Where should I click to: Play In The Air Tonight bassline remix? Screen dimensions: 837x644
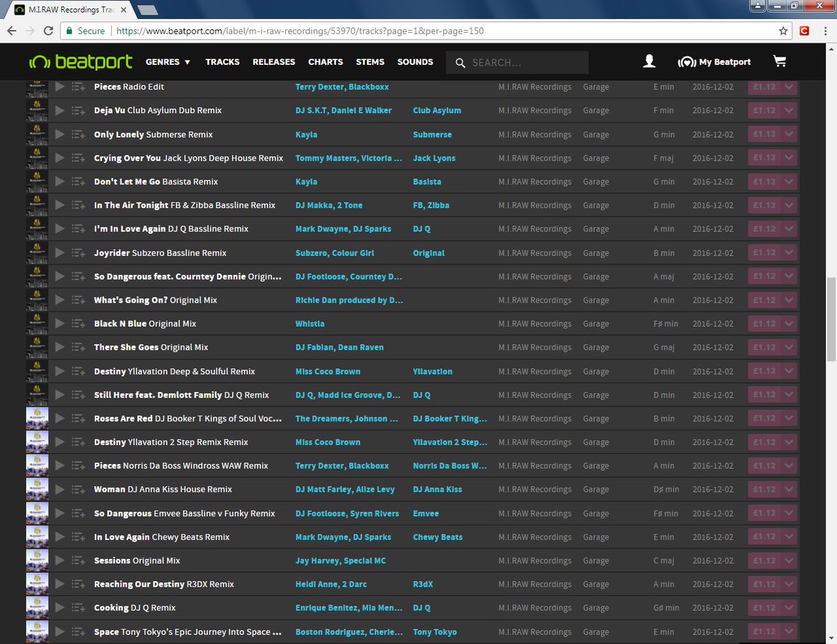pos(59,205)
